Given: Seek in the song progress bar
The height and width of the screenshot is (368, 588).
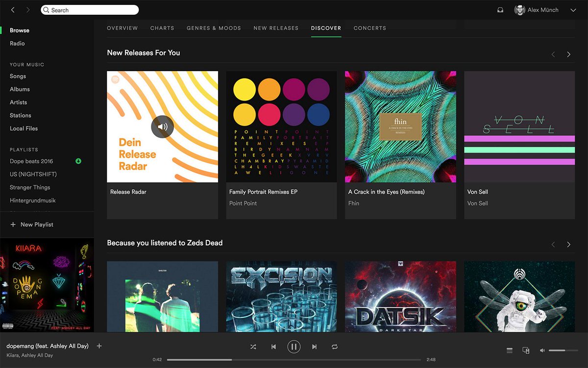Looking at the screenshot, I should (x=294, y=360).
